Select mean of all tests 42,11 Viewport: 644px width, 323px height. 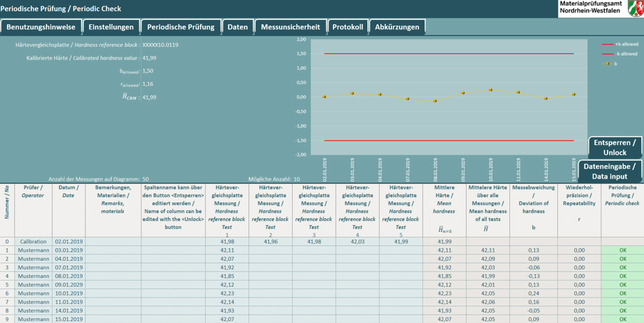[x=487, y=251]
